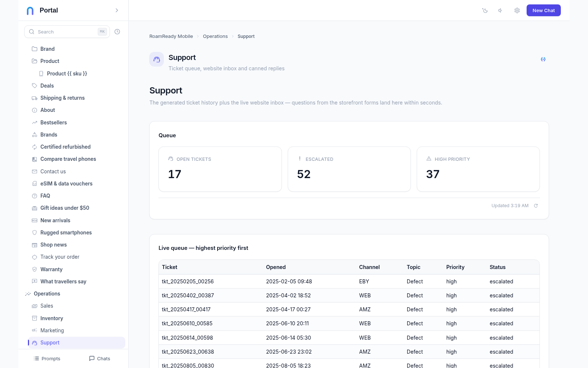This screenshot has height=368, width=588.
Task: Open Sales under Operations
Action: coord(47,306)
